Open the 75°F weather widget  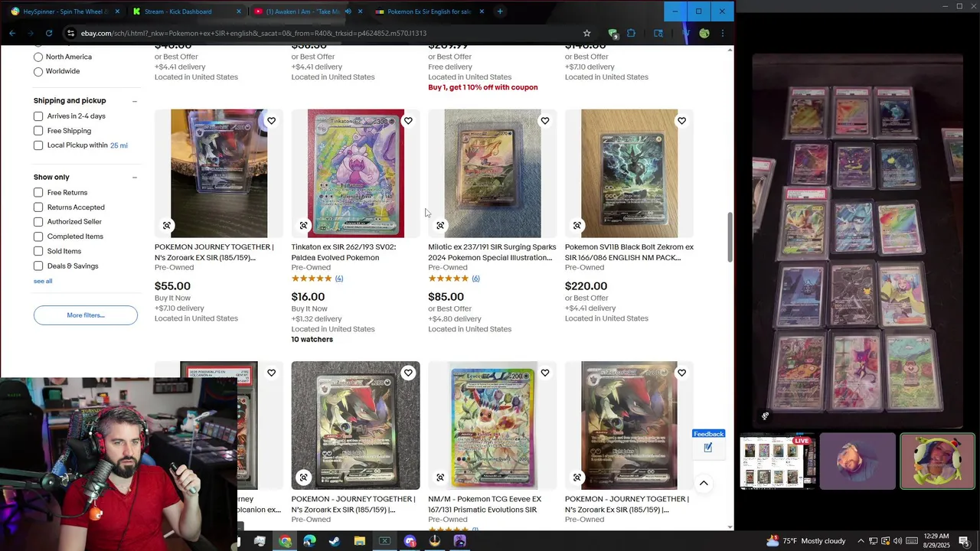pyautogui.click(x=805, y=541)
